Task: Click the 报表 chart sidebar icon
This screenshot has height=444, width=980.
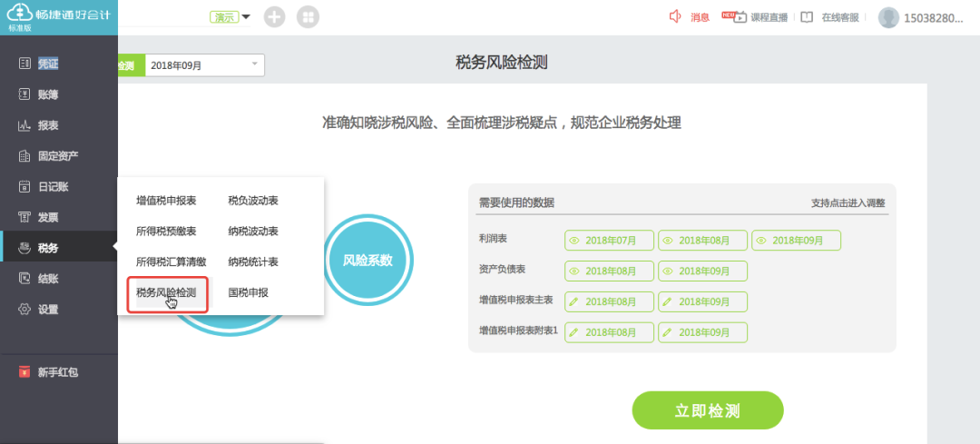Action: pyautogui.click(x=24, y=125)
